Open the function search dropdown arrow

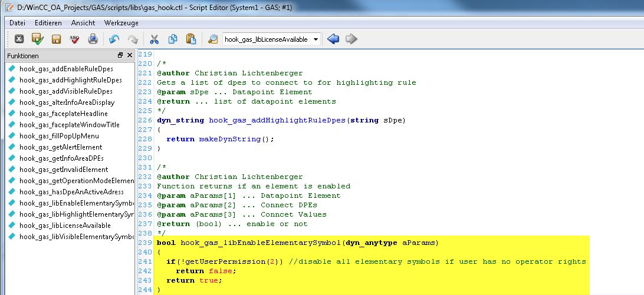click(316, 39)
